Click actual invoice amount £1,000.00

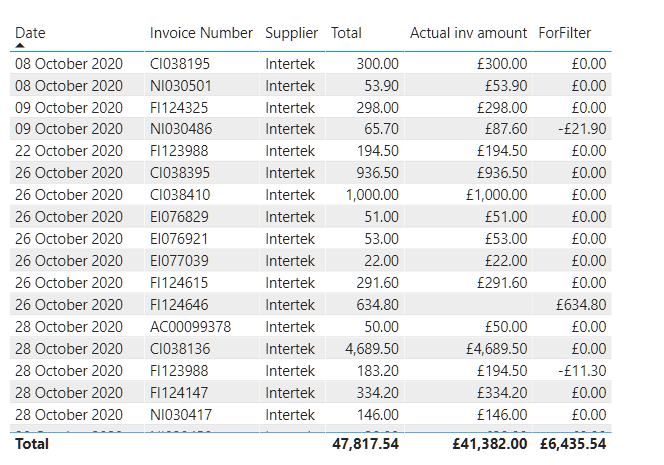[x=496, y=195]
